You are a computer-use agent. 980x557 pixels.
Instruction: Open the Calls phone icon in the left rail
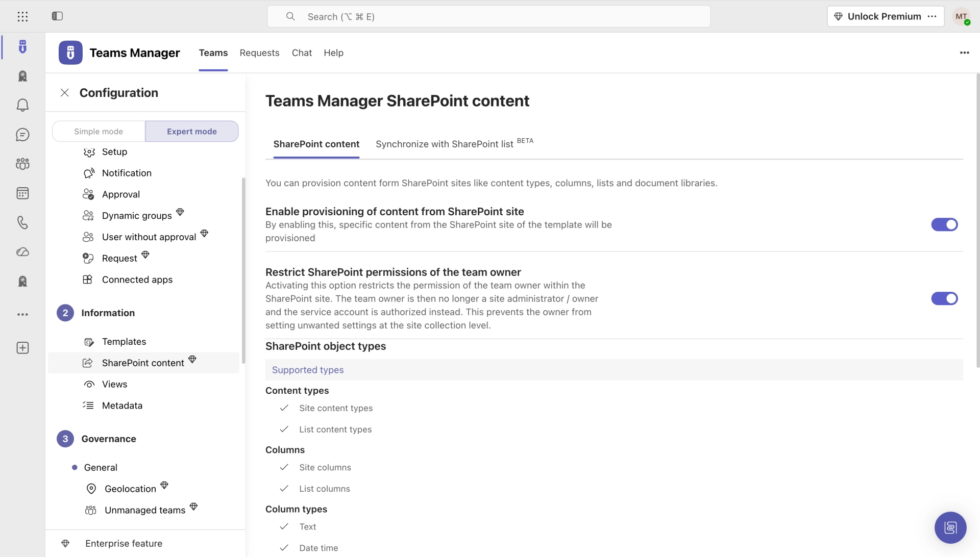pos(22,222)
